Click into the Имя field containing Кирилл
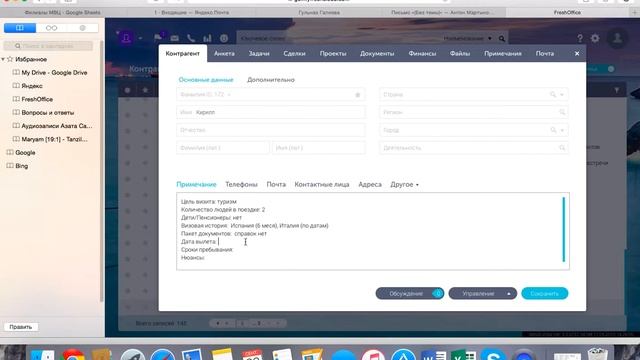The height and width of the screenshot is (360, 640). [271, 112]
